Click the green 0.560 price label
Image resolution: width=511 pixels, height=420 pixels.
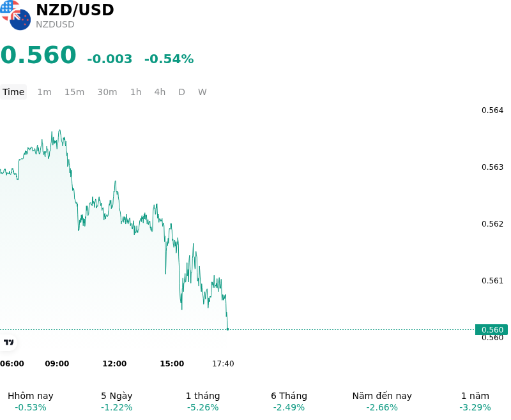coord(491,329)
